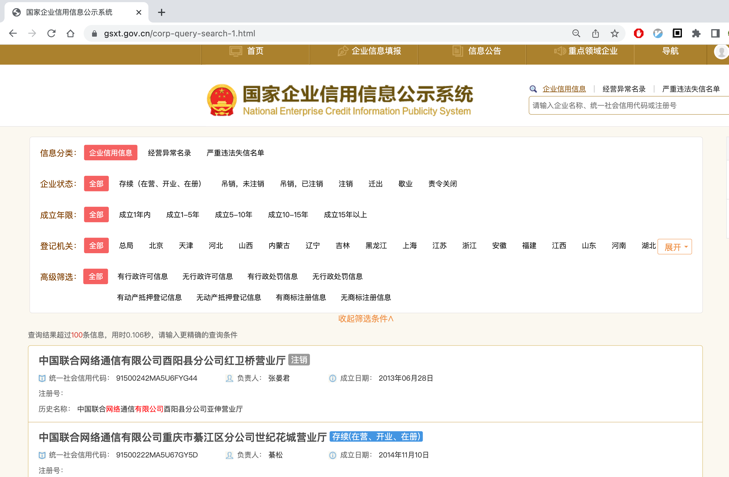Open the Extensions puzzle icon
Image resolution: width=729 pixels, height=477 pixels.
pos(696,33)
